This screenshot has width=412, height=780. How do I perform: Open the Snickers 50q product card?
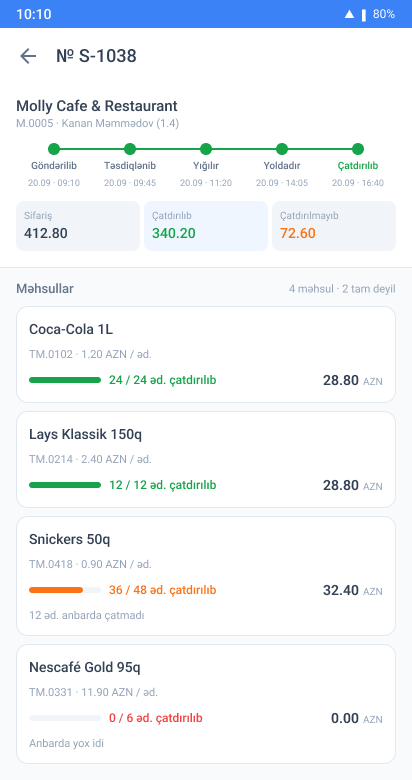pos(206,576)
